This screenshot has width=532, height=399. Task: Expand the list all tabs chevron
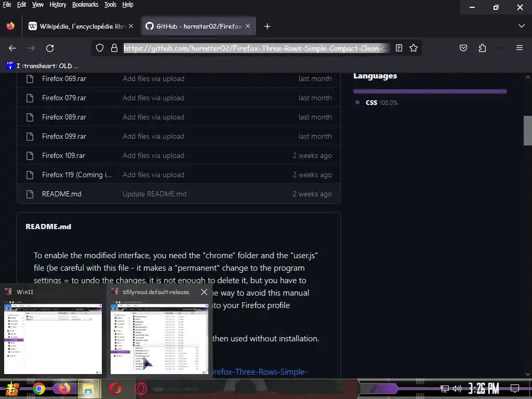point(522,26)
